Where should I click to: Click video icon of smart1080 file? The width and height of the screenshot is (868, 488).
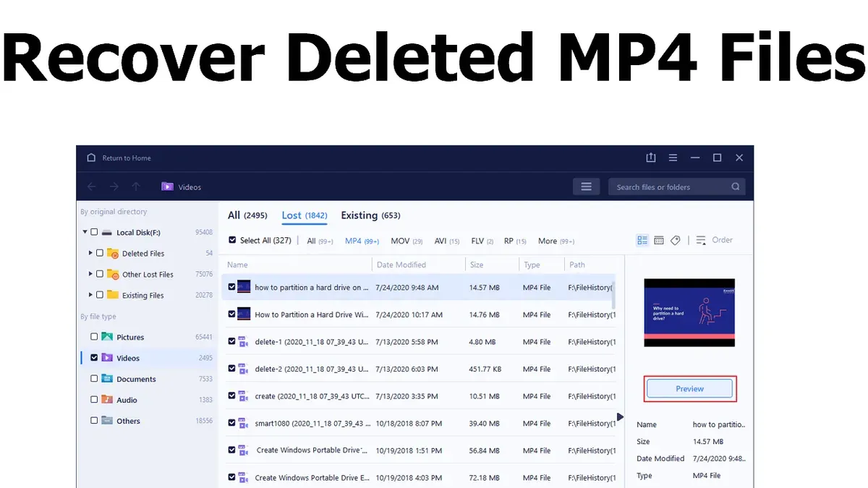pyautogui.click(x=244, y=423)
